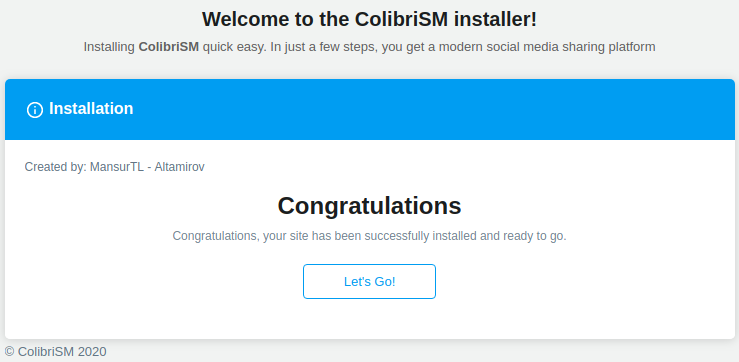This screenshot has width=739, height=362.
Task: Click the info circle icon beside Installation
Action: [x=35, y=110]
